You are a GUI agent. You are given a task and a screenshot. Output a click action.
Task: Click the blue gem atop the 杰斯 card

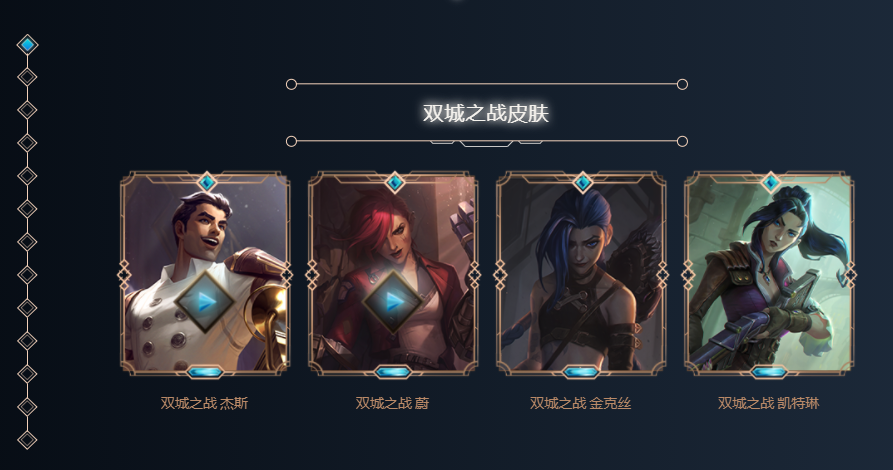[207, 182]
